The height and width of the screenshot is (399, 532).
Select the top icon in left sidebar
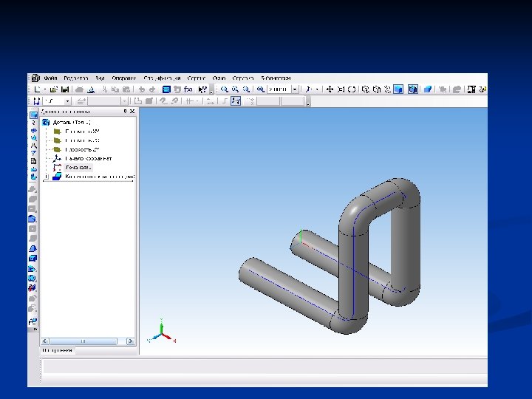click(x=33, y=115)
